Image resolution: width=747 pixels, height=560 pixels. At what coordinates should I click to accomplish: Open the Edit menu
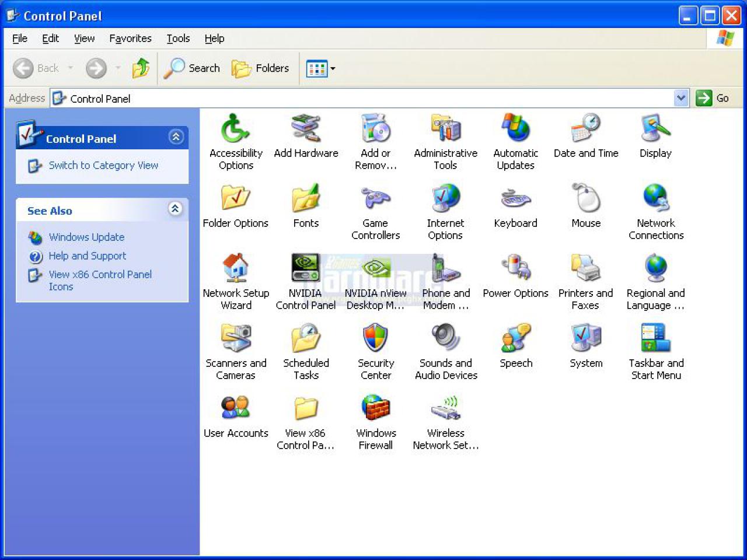pyautogui.click(x=50, y=38)
